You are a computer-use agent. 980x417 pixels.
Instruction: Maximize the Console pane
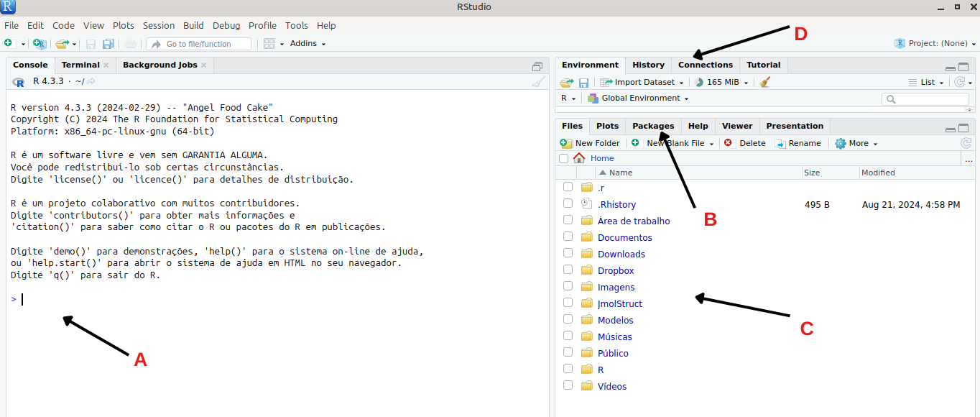[x=537, y=66]
